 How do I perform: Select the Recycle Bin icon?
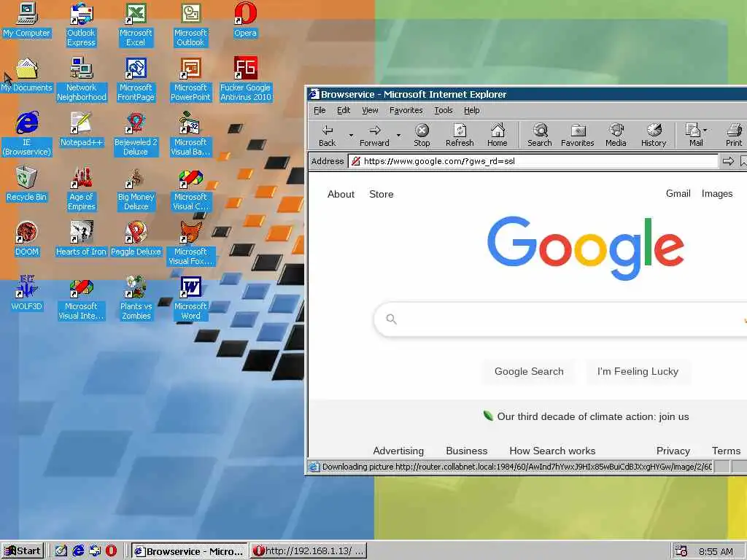tap(27, 184)
